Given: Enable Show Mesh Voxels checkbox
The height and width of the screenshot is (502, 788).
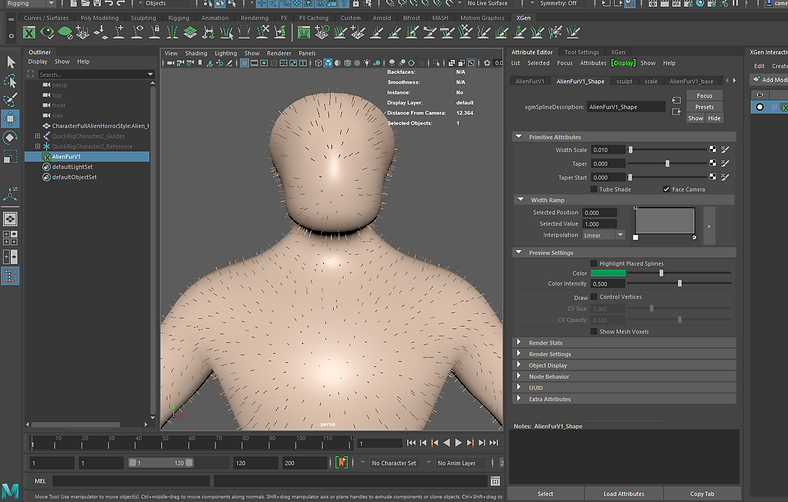Looking at the screenshot, I should pyautogui.click(x=594, y=331).
